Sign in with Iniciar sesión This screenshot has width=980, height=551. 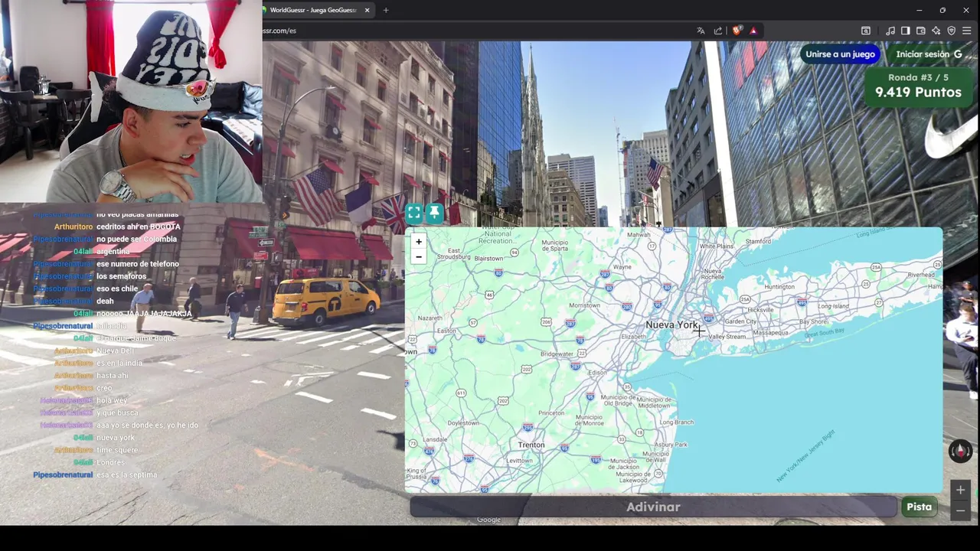click(929, 54)
